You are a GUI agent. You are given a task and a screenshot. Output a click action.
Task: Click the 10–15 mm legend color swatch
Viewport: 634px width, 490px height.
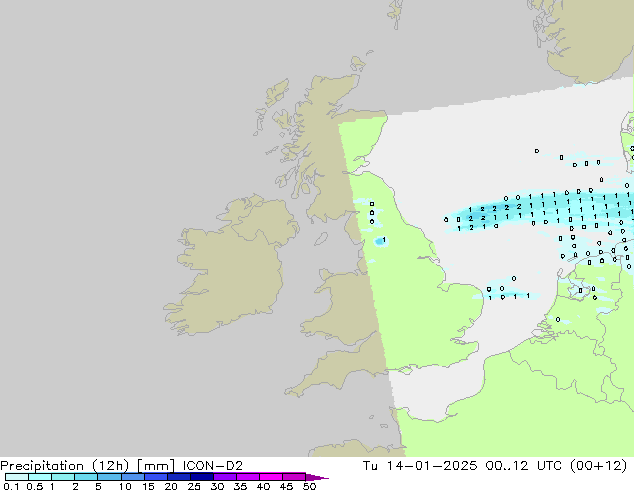pyautogui.click(x=132, y=477)
